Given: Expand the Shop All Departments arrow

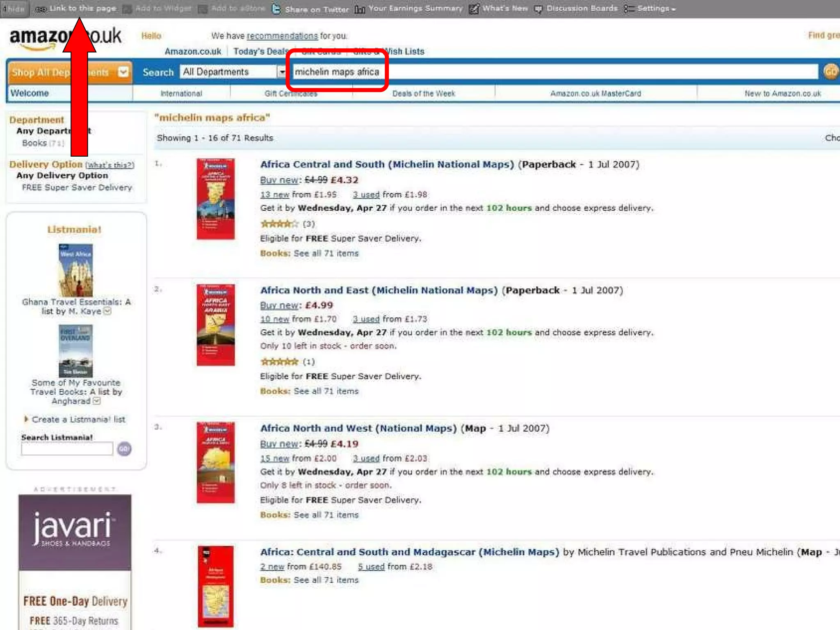Looking at the screenshot, I should pos(123,72).
